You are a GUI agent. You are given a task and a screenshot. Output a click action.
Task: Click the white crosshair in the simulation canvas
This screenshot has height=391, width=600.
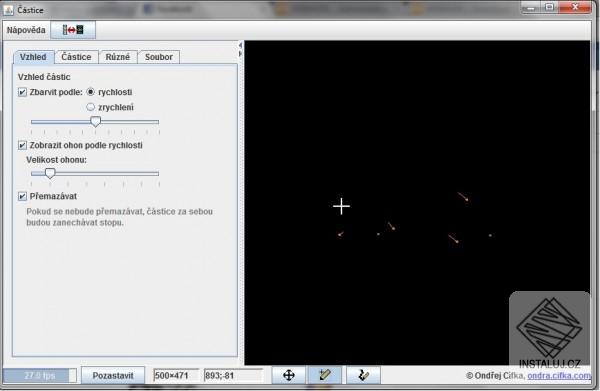tap(341, 207)
